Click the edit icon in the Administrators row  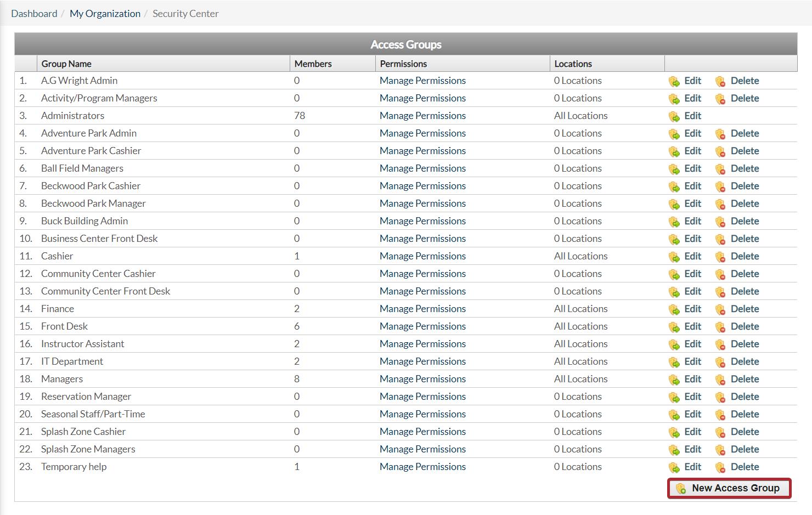674,117
